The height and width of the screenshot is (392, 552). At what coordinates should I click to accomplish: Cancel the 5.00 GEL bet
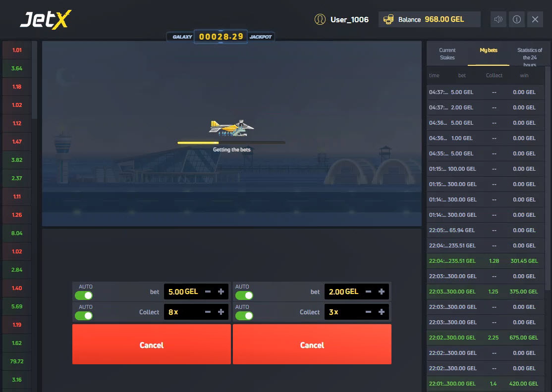152,344
